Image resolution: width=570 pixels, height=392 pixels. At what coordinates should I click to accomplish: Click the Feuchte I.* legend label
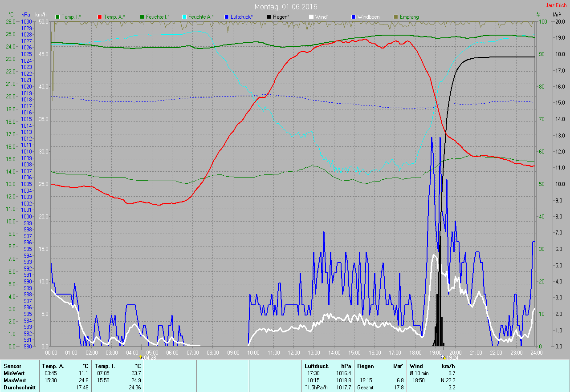coord(158,17)
